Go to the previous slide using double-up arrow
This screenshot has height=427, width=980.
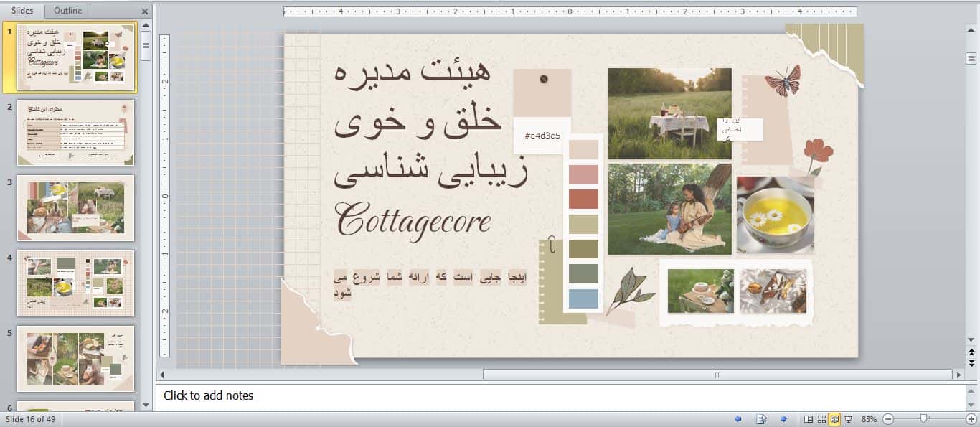(x=971, y=352)
